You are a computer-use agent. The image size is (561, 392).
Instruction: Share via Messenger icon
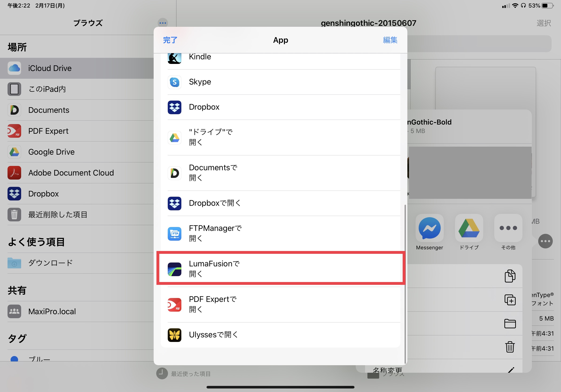tap(429, 232)
